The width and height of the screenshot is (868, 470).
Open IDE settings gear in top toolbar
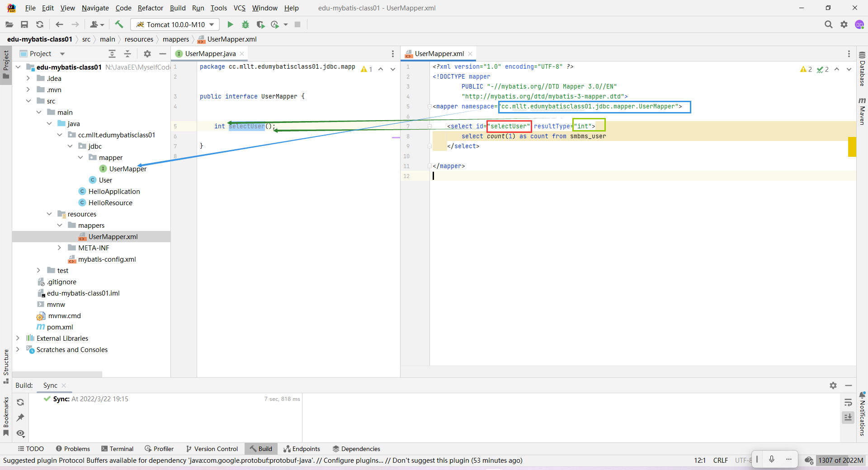tap(844, 24)
